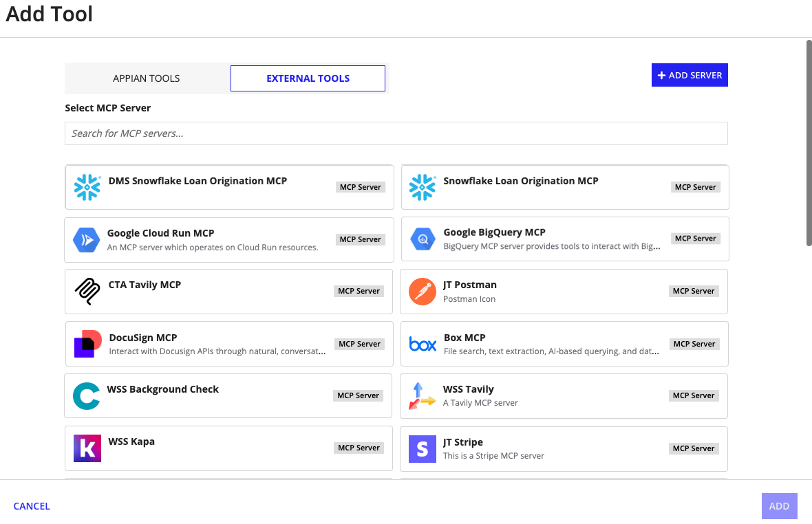Pick the WSS Background Check teal icon
The width and height of the screenshot is (812, 524).
click(87, 396)
